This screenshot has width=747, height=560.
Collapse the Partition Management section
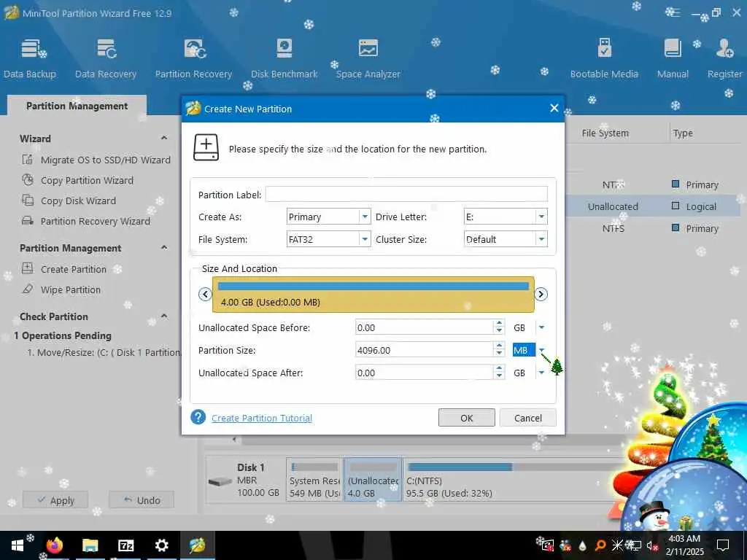pyautogui.click(x=164, y=248)
